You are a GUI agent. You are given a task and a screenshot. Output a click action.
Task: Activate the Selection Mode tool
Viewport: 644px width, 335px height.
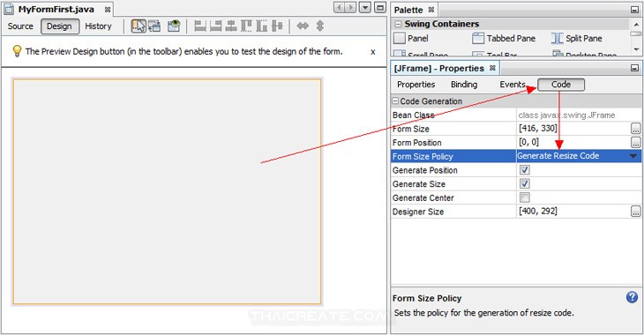[139, 26]
